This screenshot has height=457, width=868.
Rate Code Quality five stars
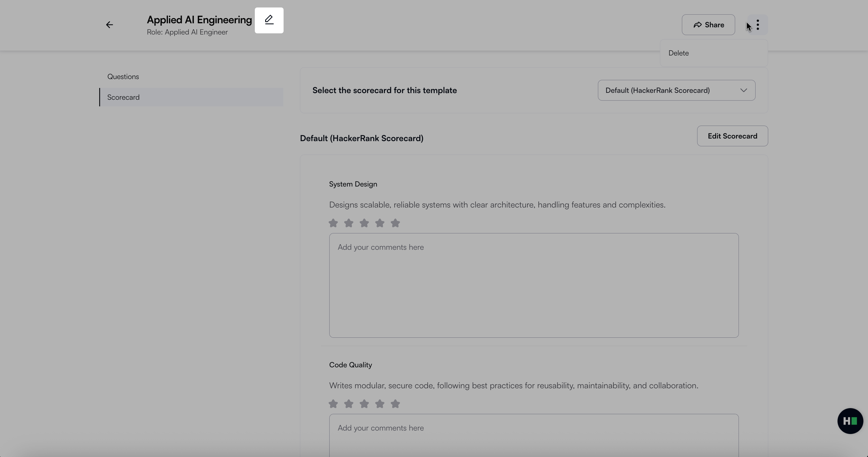click(395, 404)
